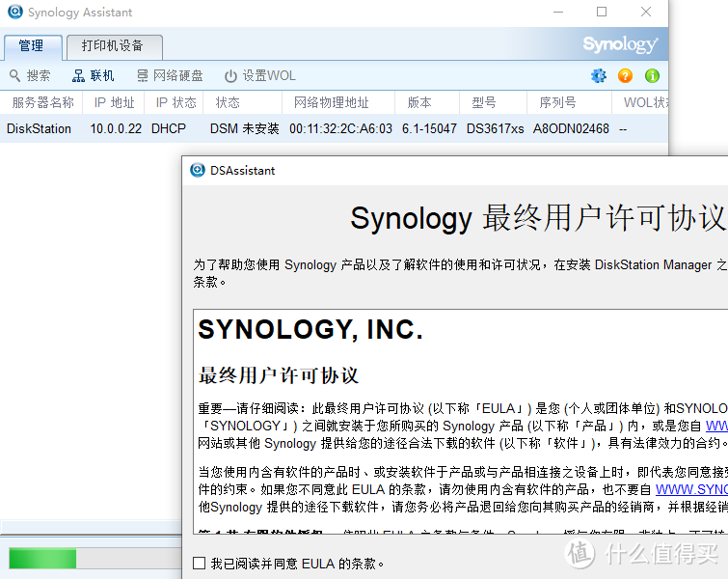Open the 网络硬盘 (Network drive) tool
728x579 pixels.
tap(143, 76)
